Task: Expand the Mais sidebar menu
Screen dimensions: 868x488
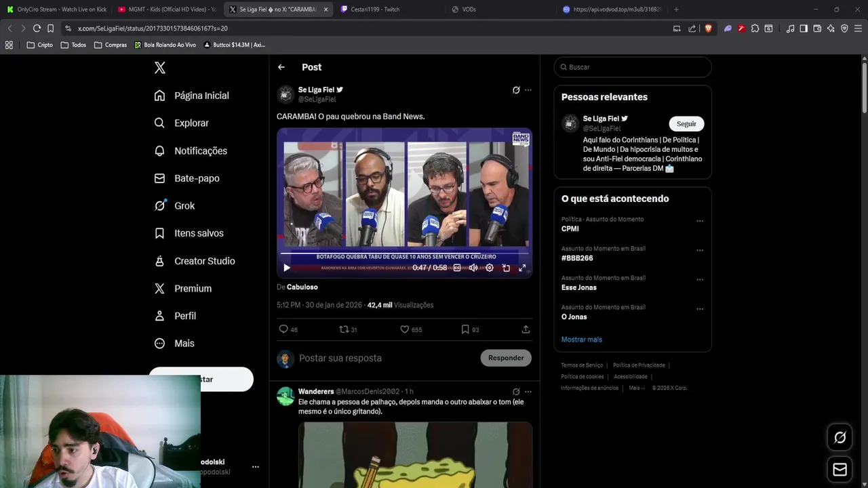Action: click(174, 344)
